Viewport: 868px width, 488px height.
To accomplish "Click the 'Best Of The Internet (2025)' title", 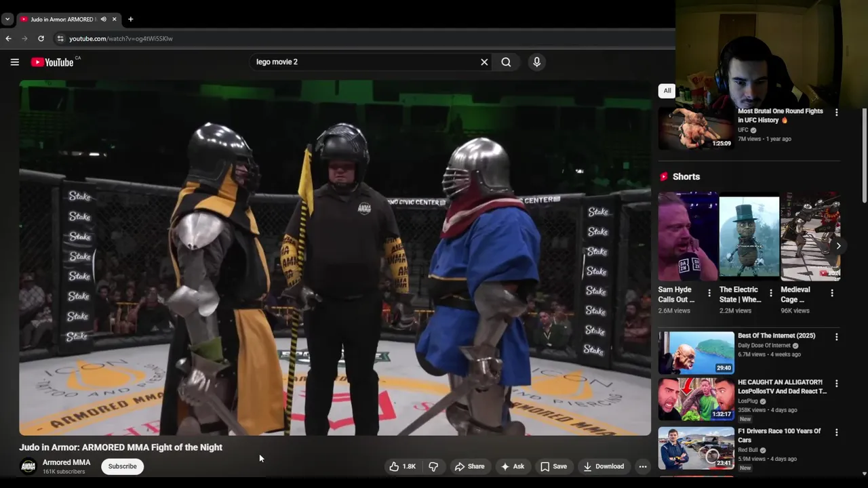I will click(x=776, y=335).
